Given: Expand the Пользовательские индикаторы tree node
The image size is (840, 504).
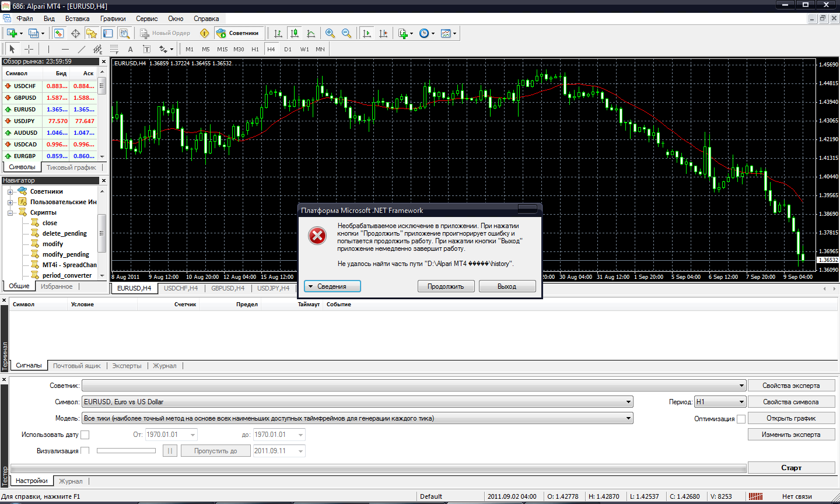Looking at the screenshot, I should pyautogui.click(x=10, y=202).
